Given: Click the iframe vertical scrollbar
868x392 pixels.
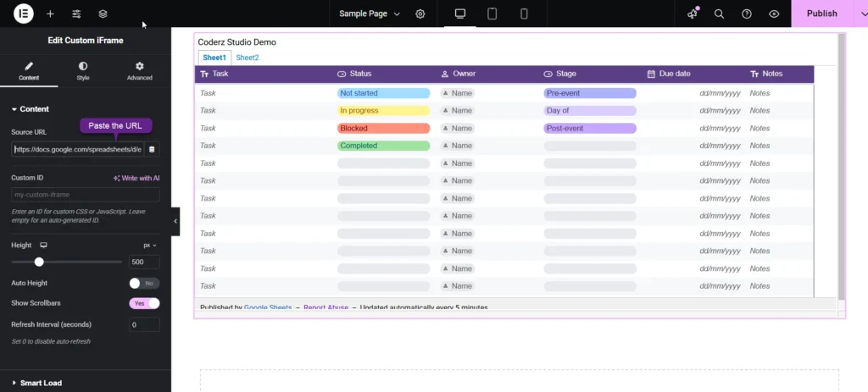Looking at the screenshot, I should [842, 166].
